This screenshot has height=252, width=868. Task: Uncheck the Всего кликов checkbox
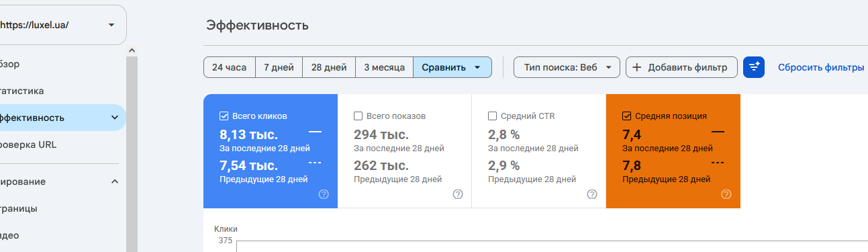224,116
